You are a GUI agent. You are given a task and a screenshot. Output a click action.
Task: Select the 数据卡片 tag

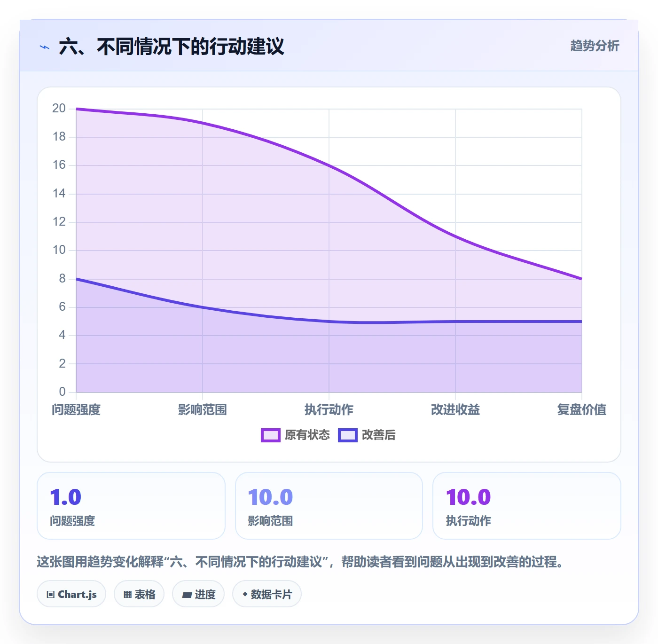[267, 594]
